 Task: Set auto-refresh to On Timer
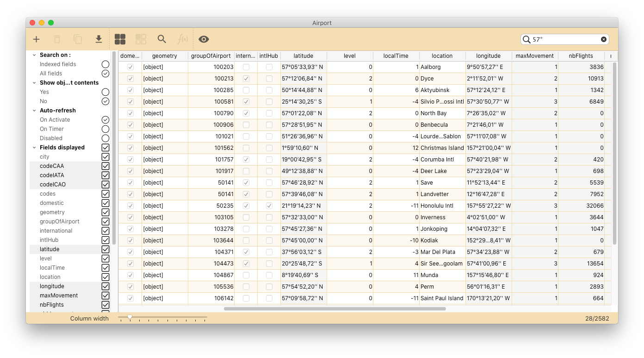point(105,129)
